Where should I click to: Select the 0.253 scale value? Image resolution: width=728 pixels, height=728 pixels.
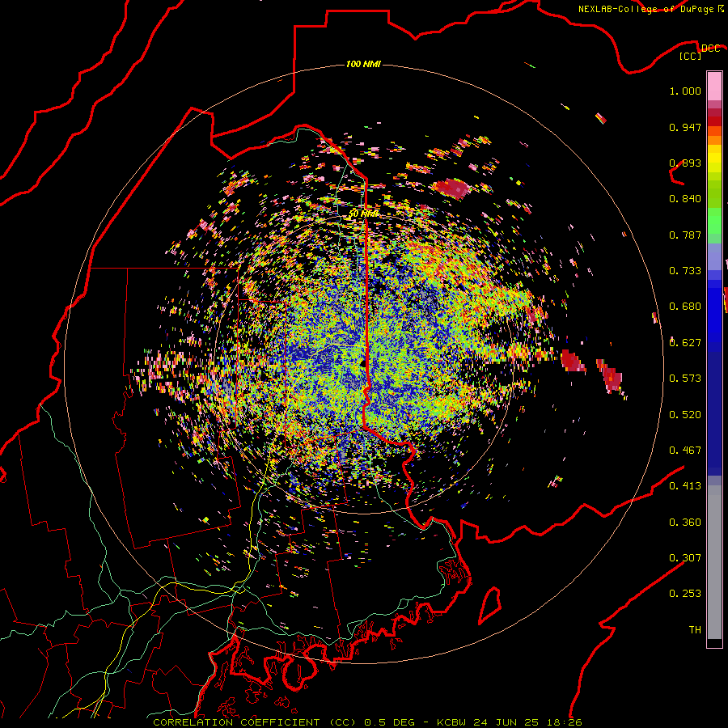(x=685, y=594)
